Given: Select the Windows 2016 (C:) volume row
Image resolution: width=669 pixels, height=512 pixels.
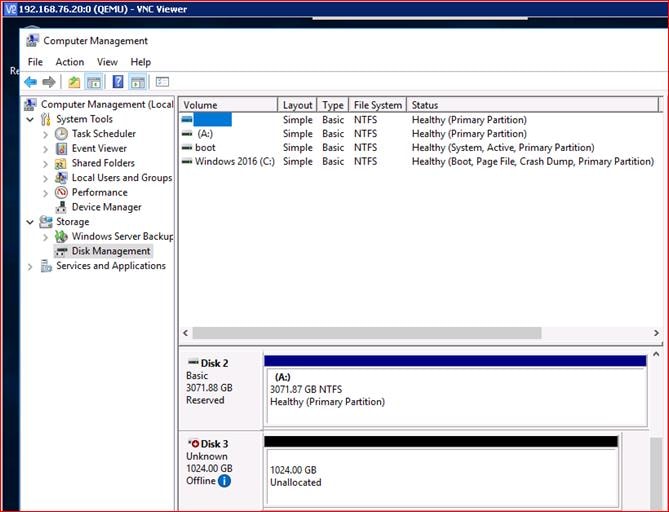Looking at the screenshot, I should (420, 162).
